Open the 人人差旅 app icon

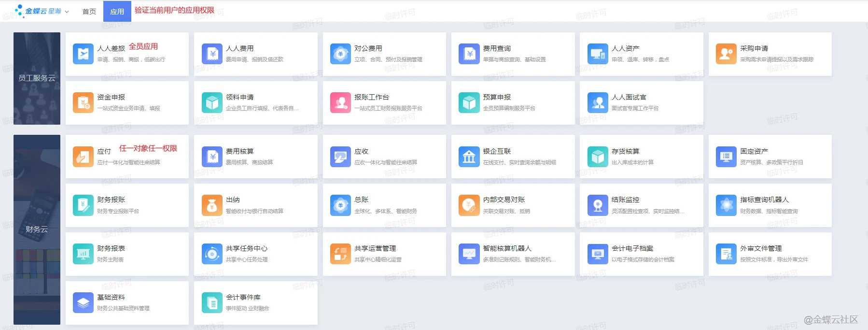coord(83,54)
